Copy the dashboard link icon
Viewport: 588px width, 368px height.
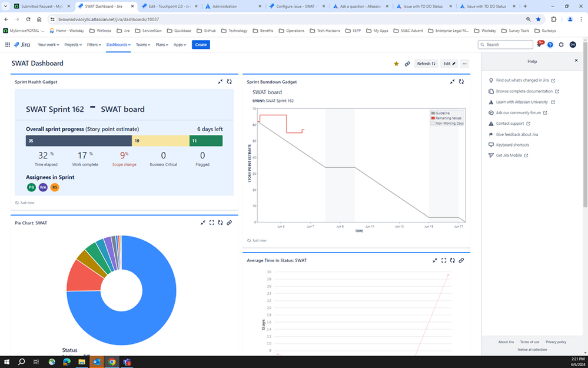click(x=407, y=64)
